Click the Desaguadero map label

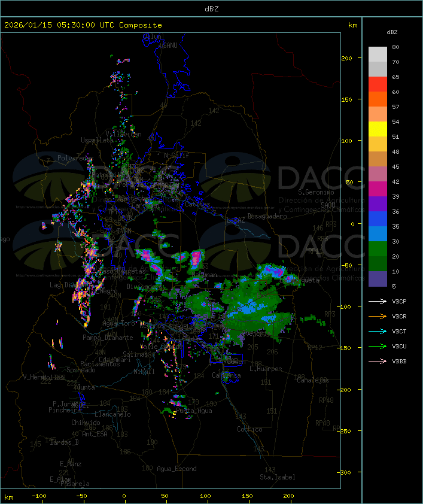267,216
